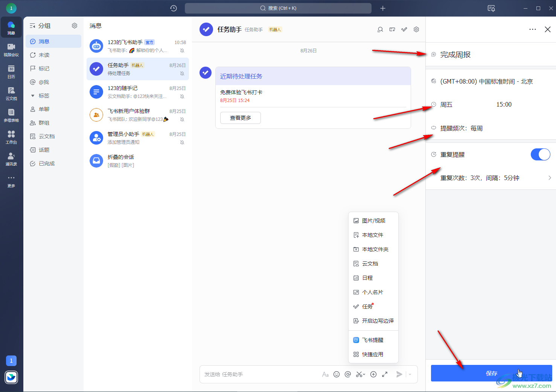Open the 飞书新用户体验群 conversation
This screenshot has height=392, width=556.
tap(138, 115)
